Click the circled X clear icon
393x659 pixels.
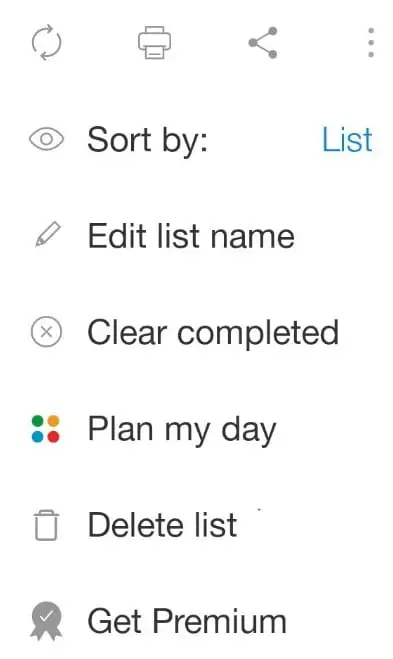[46, 332]
